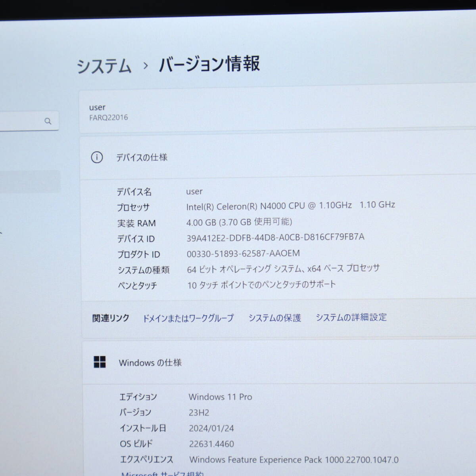Image resolution: width=476 pixels, height=476 pixels.
Task: Click device name value user
Action: 194,192
